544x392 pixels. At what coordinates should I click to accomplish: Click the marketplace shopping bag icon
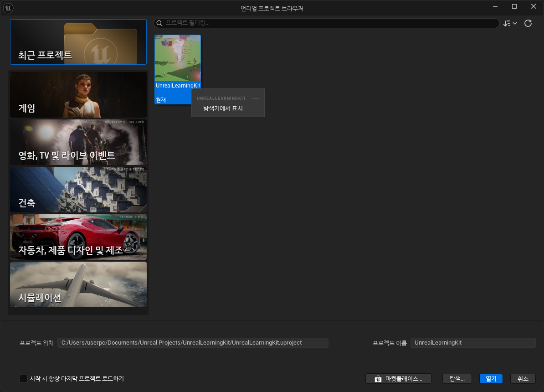pyautogui.click(x=378, y=379)
